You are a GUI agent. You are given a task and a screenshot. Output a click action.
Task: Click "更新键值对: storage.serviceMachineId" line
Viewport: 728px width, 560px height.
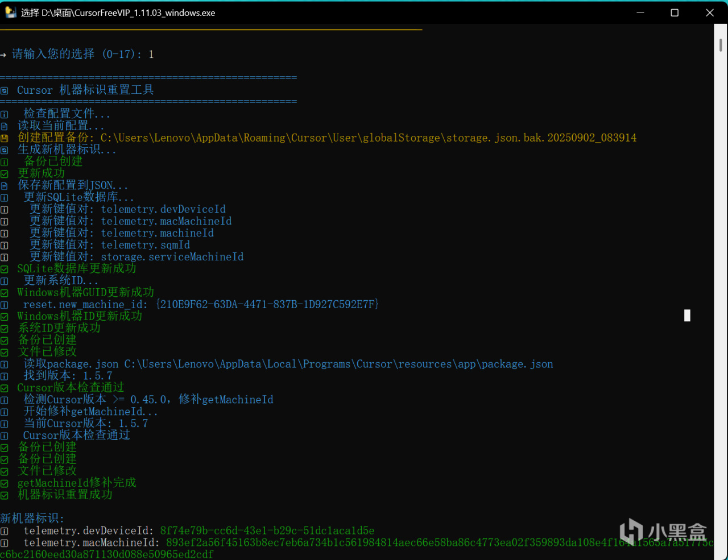coord(136,257)
